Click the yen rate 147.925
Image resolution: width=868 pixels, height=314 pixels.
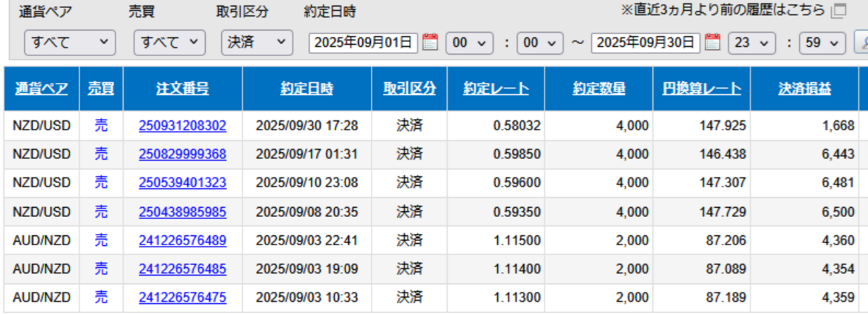tap(723, 126)
